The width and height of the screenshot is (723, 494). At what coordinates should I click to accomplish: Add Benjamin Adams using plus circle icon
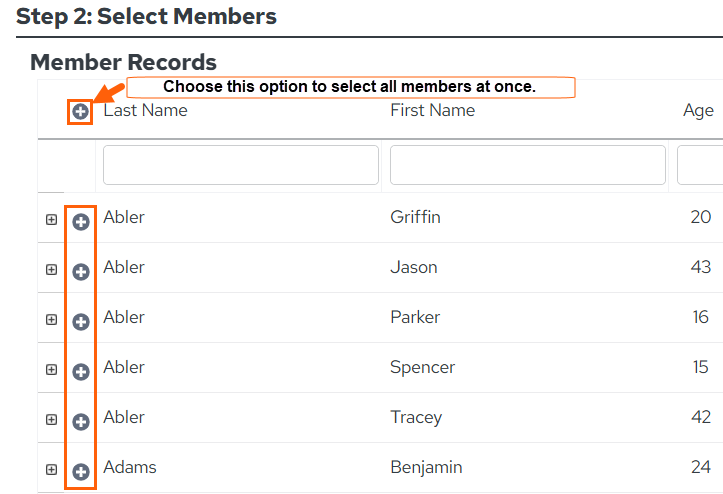pyautogui.click(x=81, y=471)
